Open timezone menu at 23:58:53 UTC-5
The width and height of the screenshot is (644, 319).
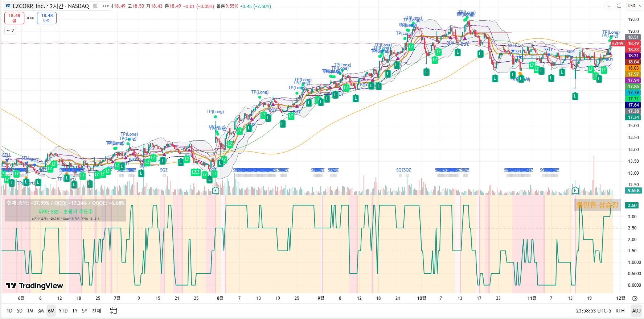pyautogui.click(x=593, y=311)
